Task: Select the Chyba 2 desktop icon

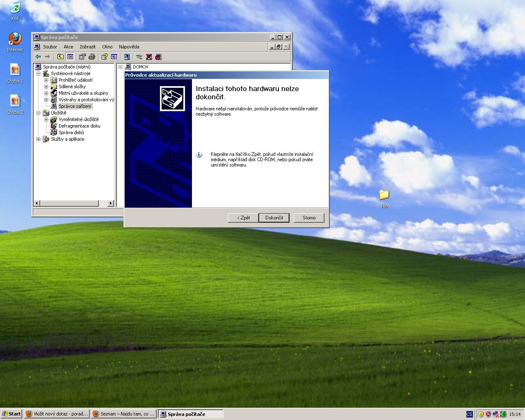Action: [x=15, y=105]
